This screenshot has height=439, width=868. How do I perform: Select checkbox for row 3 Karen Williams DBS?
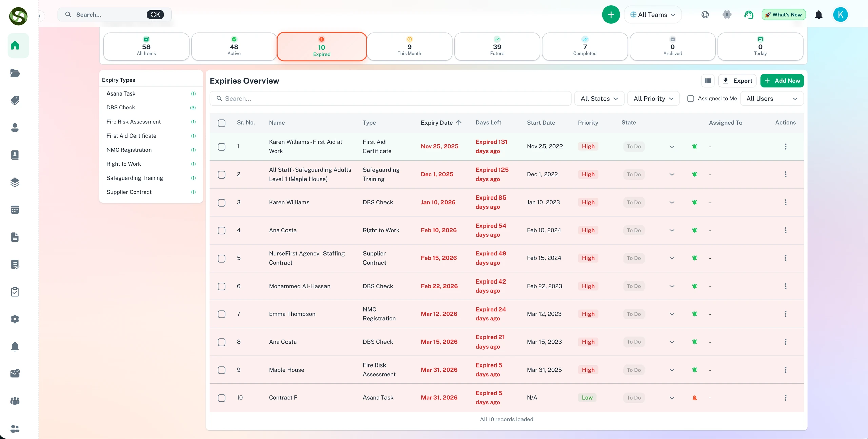pos(221,203)
